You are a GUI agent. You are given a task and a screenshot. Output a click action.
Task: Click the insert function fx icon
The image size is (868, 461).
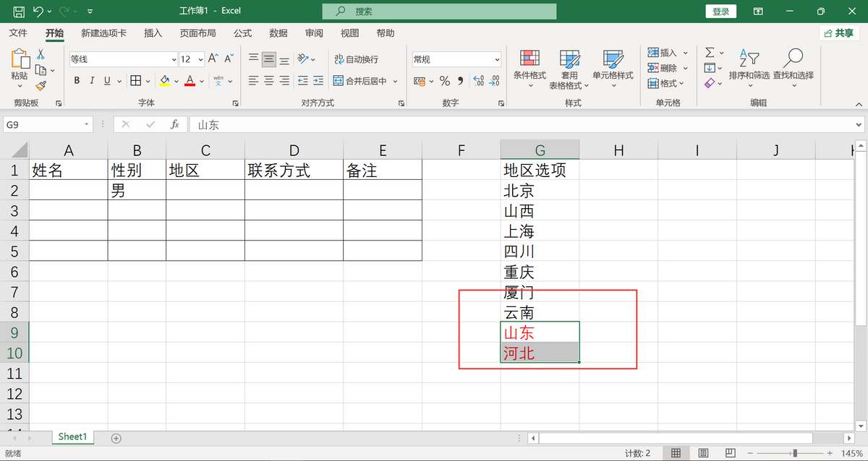[174, 124]
